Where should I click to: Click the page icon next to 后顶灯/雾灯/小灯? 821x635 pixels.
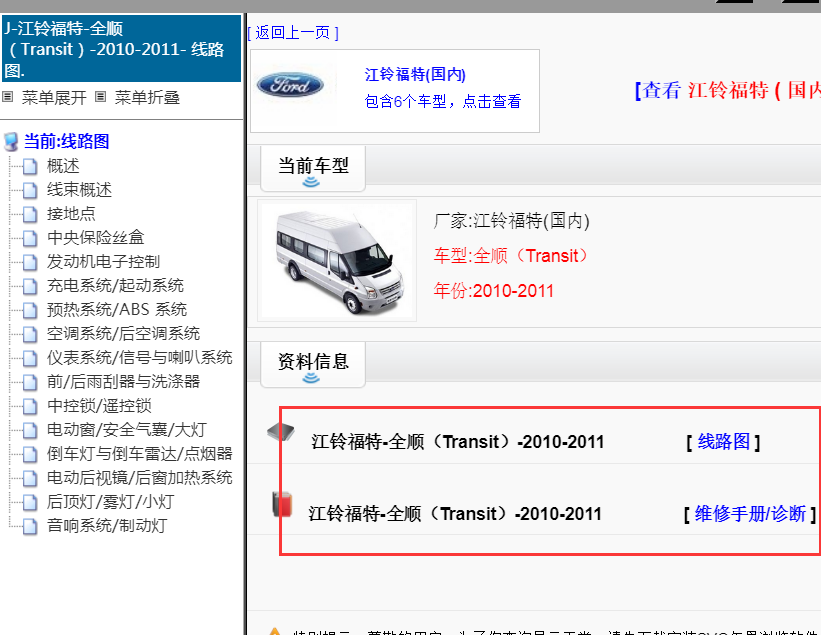30,503
